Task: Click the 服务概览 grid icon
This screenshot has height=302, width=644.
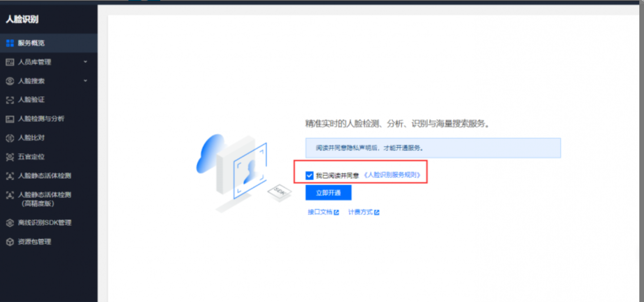Action: tap(10, 43)
